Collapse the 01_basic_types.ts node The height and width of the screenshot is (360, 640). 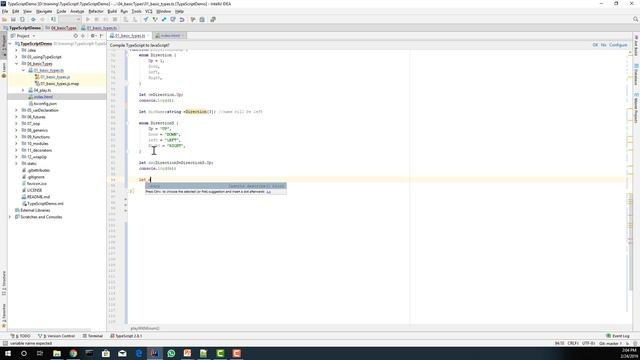[x=23, y=70]
